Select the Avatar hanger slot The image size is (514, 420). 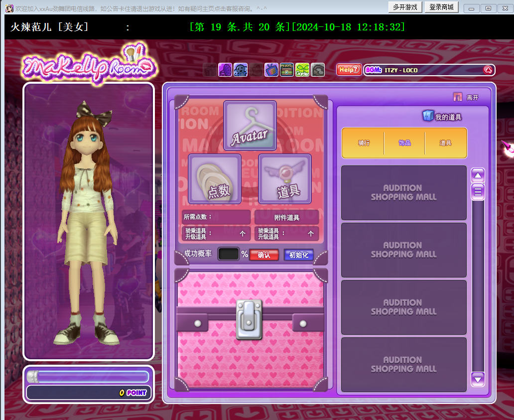250,126
